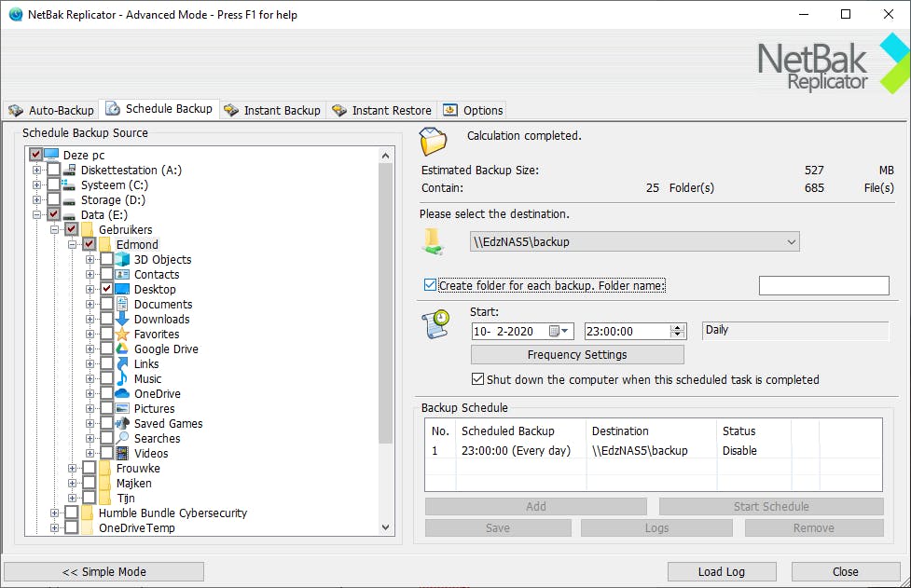This screenshot has width=911, height=588.
Task: Disable shut down computer after scheduled task
Action: coord(477,379)
